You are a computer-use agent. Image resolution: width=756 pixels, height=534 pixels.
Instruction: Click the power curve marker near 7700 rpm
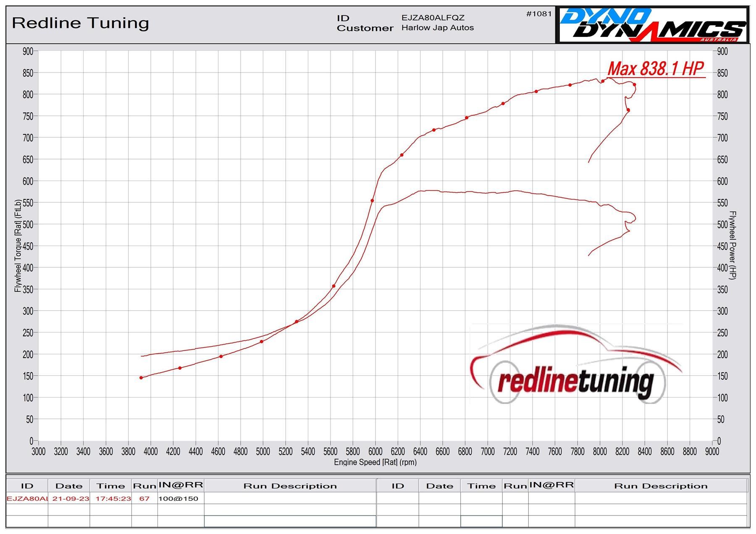570,85
